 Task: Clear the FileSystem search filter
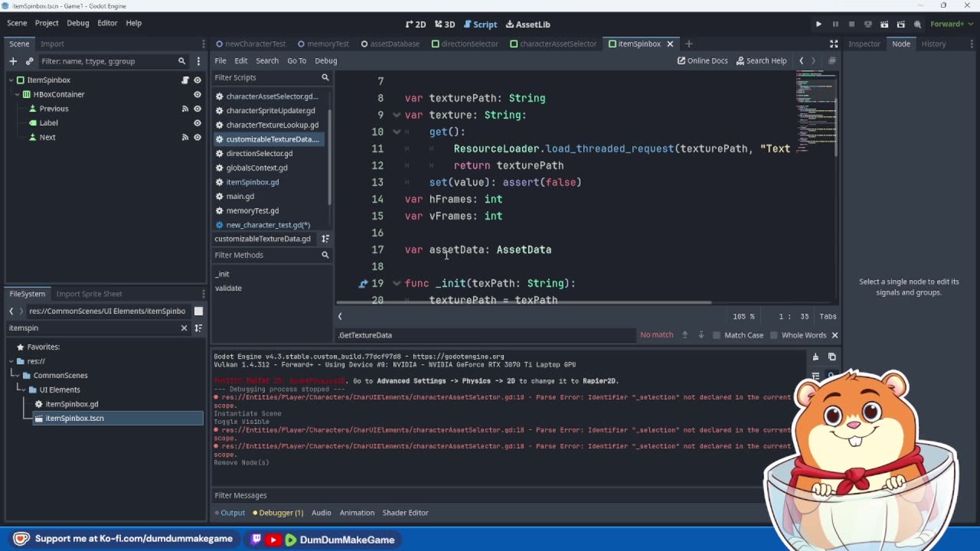click(x=184, y=328)
